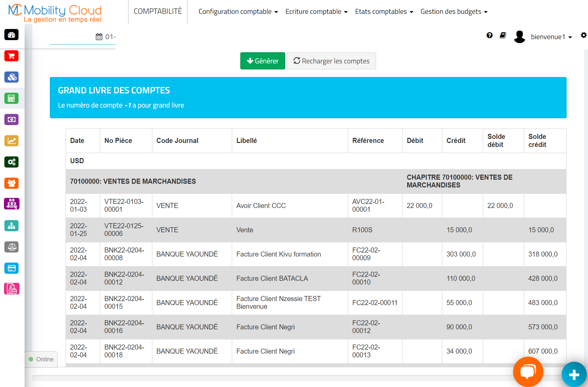588x387 pixels.
Task: Click the settings gear icon at top right
Action: click(x=584, y=35)
